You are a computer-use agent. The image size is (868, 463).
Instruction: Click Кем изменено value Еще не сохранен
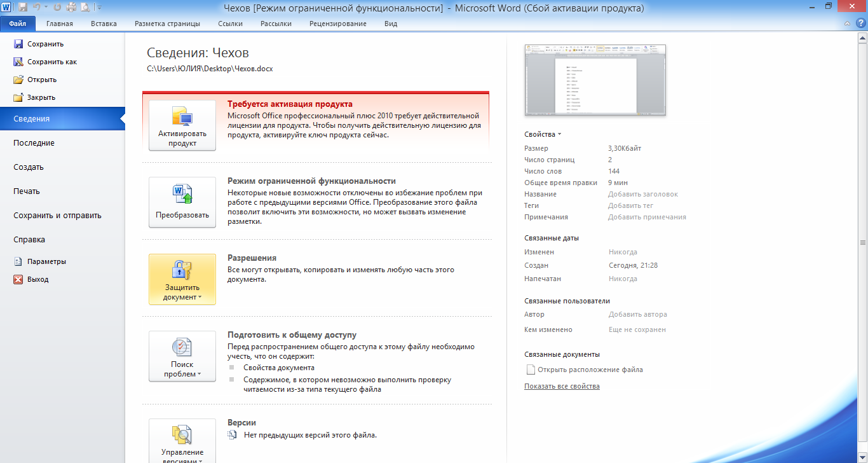[637, 329]
